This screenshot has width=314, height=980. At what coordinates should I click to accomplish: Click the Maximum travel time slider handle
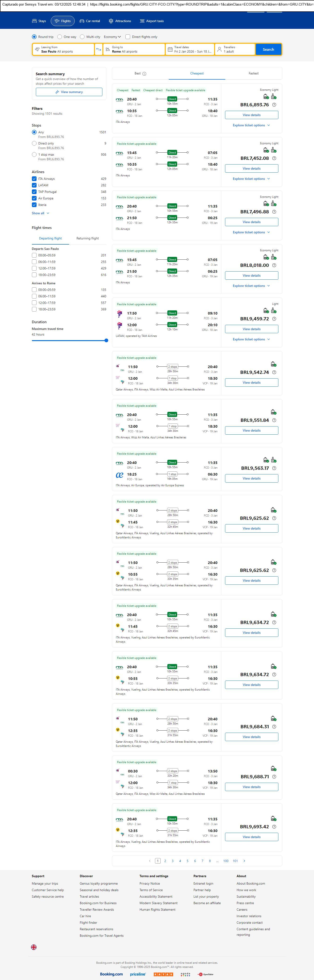point(106,340)
